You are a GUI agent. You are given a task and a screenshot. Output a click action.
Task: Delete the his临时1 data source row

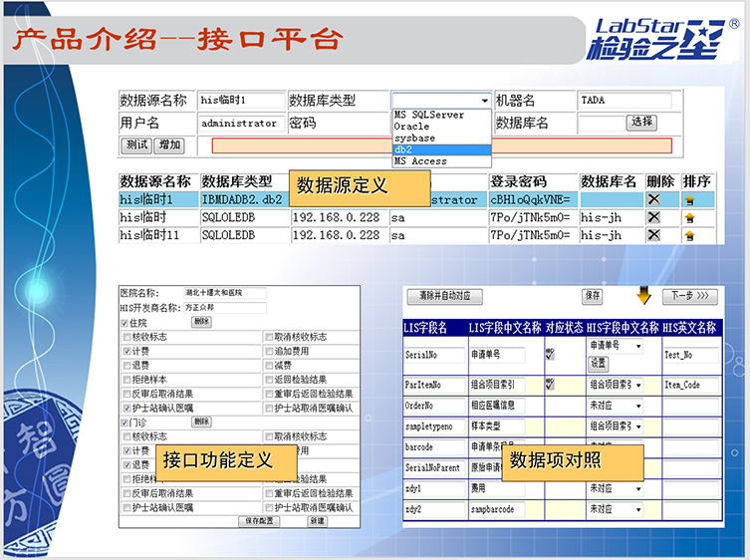(x=653, y=199)
